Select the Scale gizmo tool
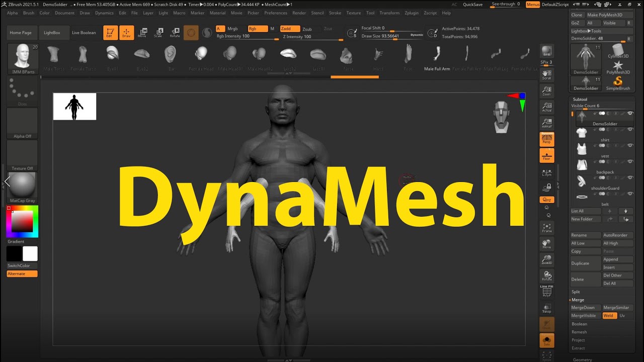 point(158,33)
